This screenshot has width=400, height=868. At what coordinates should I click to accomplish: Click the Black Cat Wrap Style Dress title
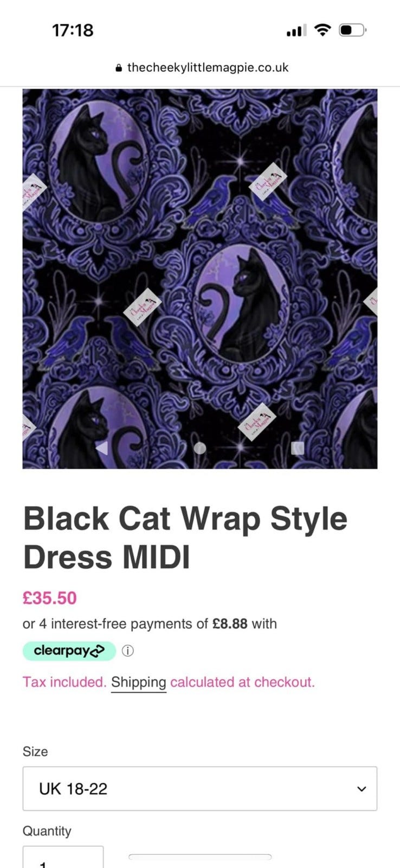185,538
